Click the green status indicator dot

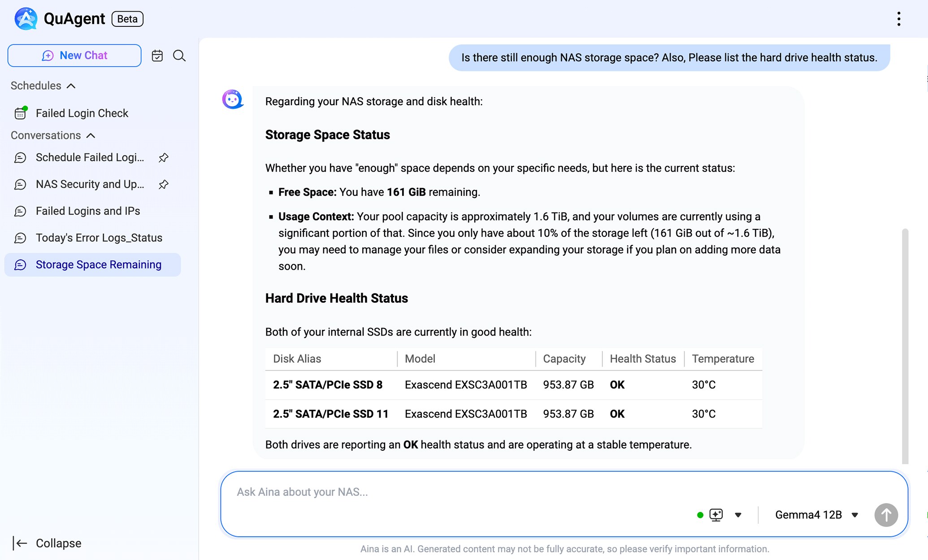coord(700,515)
